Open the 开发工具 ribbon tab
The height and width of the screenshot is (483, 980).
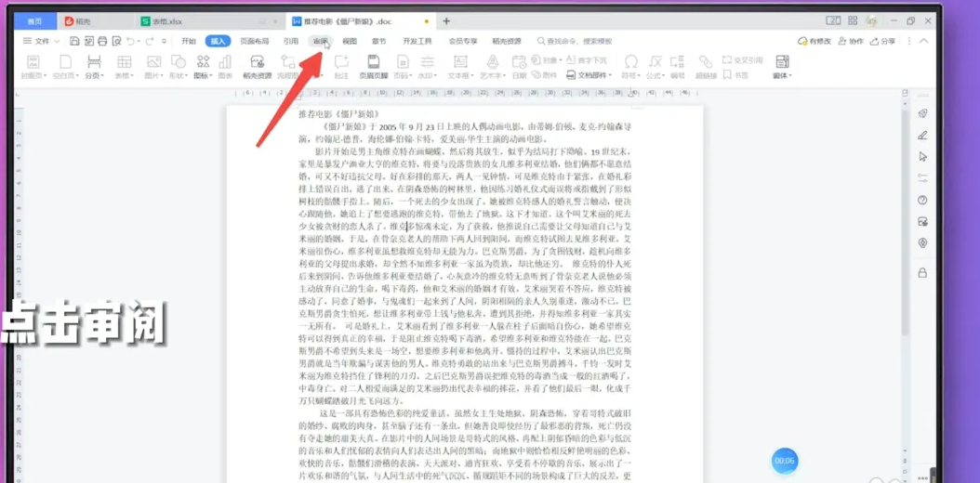(417, 41)
